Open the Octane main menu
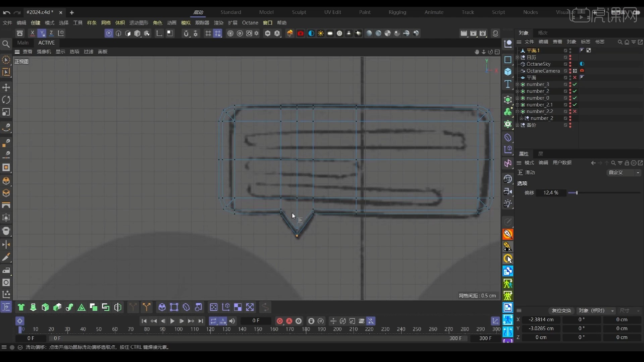644x362 pixels. (x=250, y=23)
